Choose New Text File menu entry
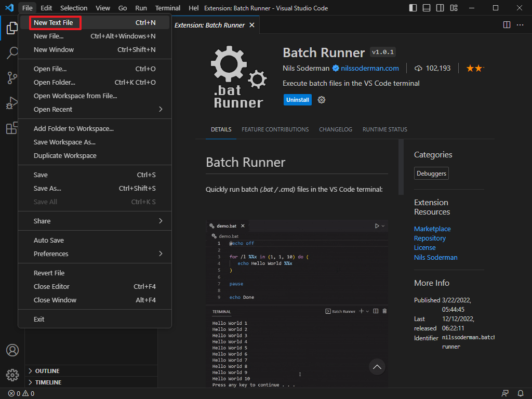 pyautogui.click(x=95, y=22)
